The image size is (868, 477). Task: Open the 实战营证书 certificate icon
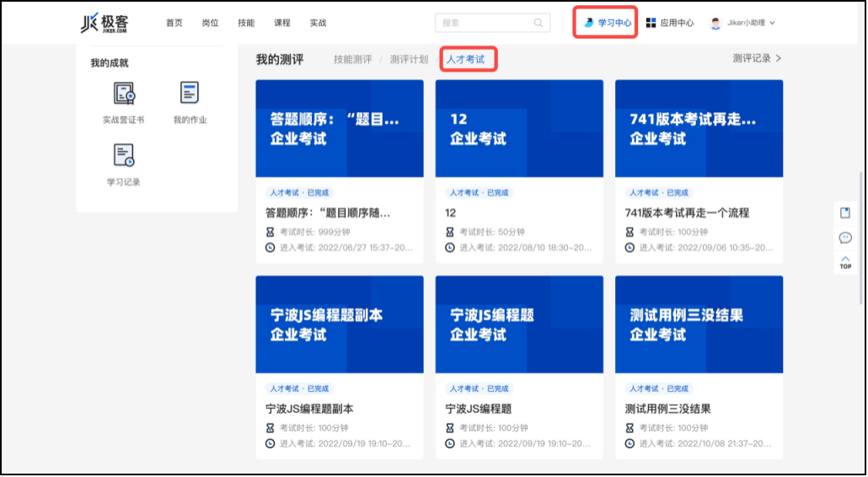coord(124,94)
